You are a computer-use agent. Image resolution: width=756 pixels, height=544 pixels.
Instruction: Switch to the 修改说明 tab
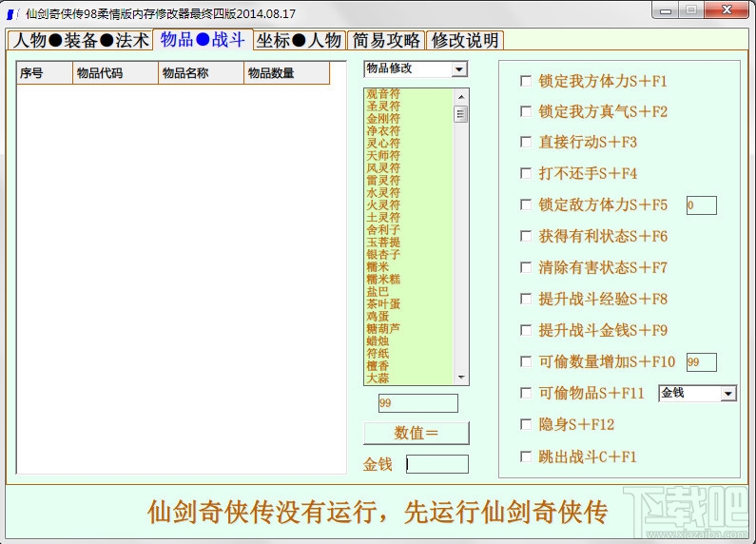point(465,40)
